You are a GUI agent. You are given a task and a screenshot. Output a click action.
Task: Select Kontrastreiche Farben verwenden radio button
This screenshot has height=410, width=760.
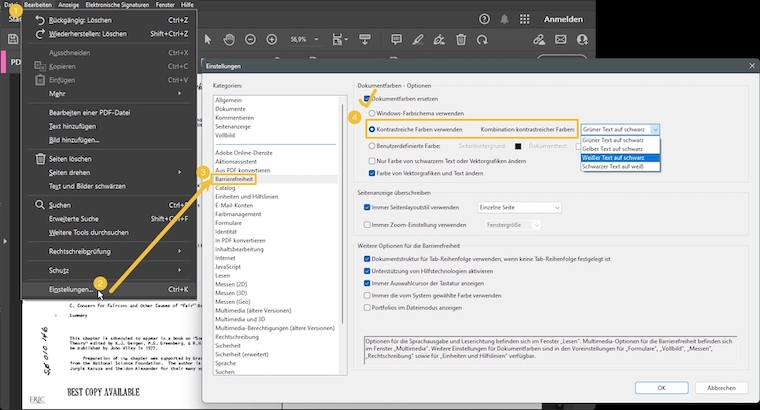[x=372, y=129]
